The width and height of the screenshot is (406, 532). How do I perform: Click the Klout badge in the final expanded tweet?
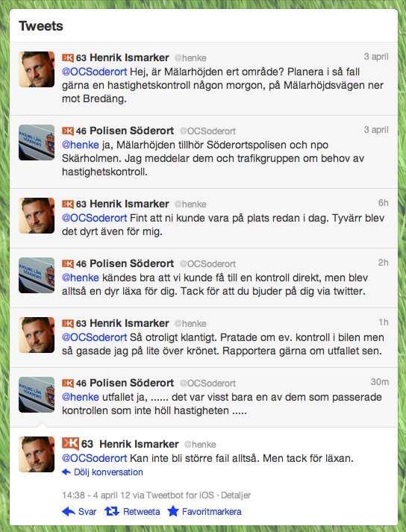coord(71,443)
